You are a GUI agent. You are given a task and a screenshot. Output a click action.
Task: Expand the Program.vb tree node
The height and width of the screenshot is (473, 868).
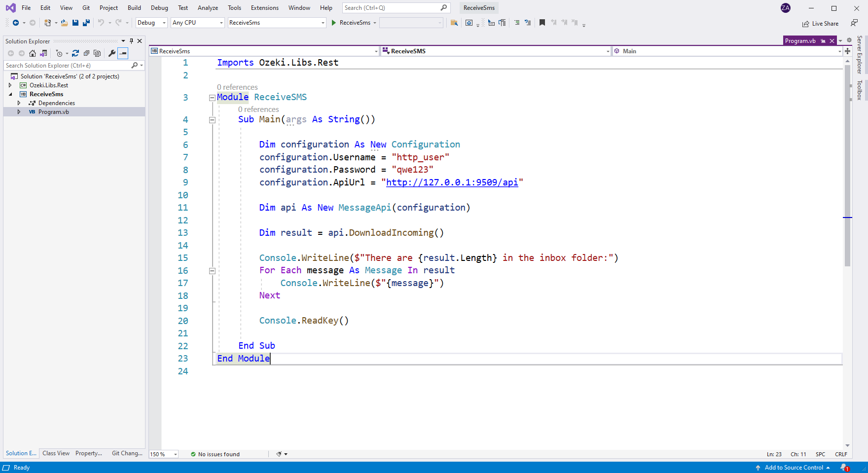click(19, 112)
